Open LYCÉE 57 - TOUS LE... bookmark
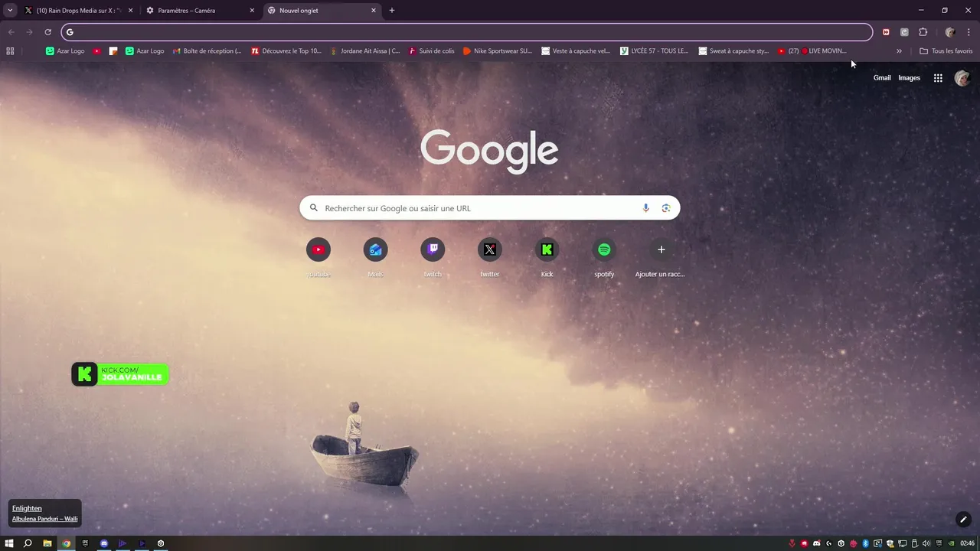 [x=654, y=51]
